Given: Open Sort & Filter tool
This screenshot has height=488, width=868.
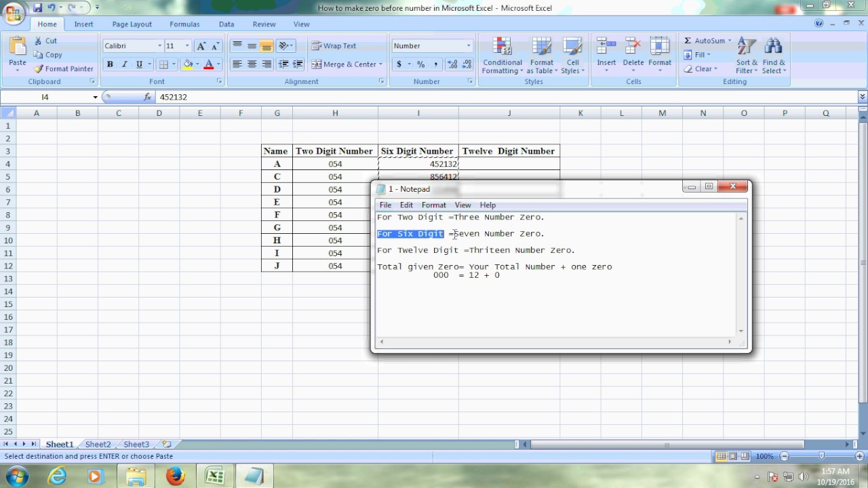Looking at the screenshot, I should tap(747, 56).
